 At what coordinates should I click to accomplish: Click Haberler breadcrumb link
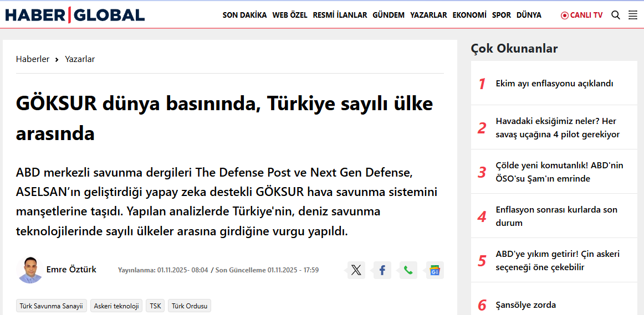tap(33, 59)
